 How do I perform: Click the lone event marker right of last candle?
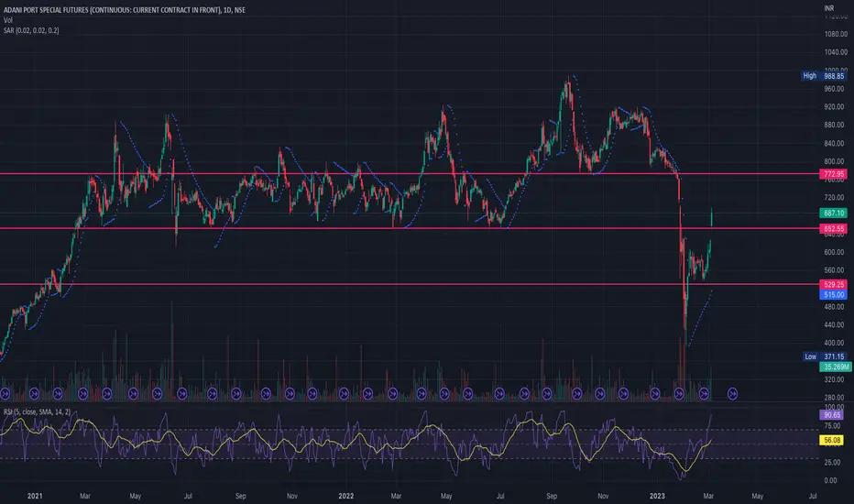(732, 393)
